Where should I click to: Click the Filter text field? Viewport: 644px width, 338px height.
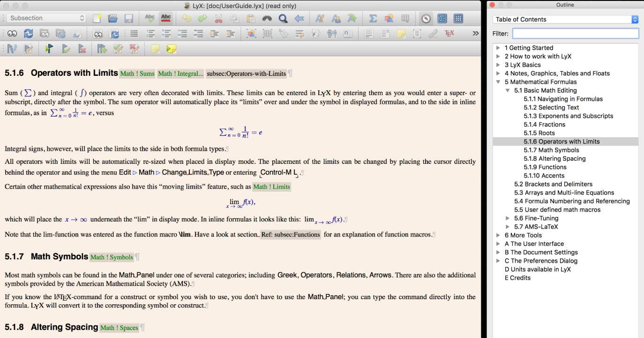coord(575,34)
